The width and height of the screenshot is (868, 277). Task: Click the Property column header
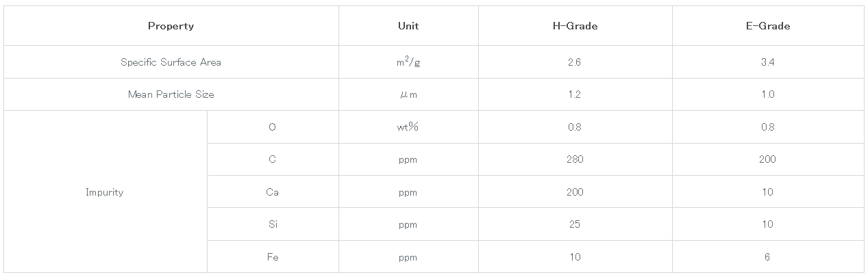coord(171,26)
